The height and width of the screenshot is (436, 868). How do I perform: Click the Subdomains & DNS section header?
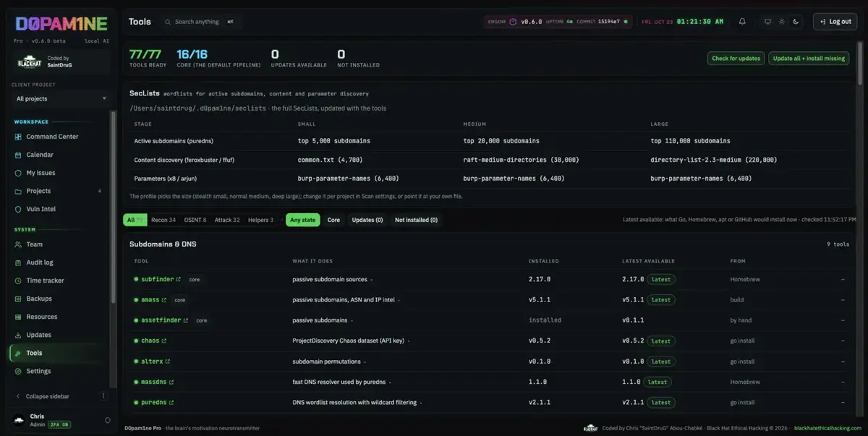pyautogui.click(x=163, y=244)
